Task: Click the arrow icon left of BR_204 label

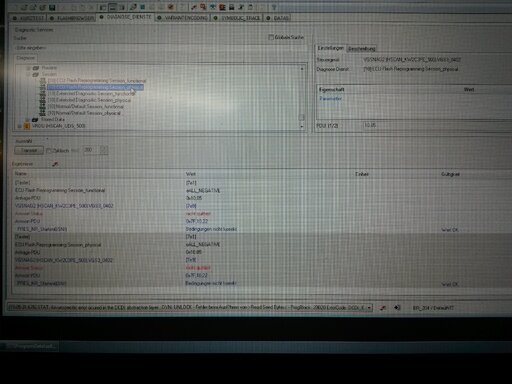Action: tap(397, 308)
